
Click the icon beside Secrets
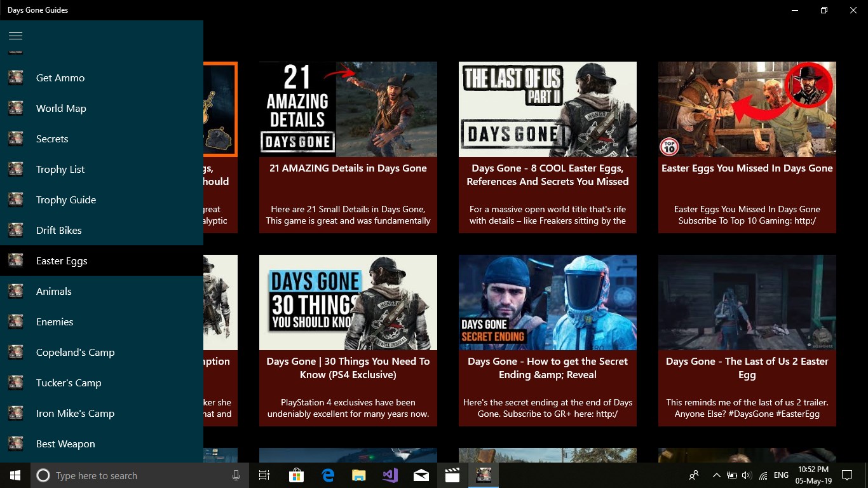16,139
